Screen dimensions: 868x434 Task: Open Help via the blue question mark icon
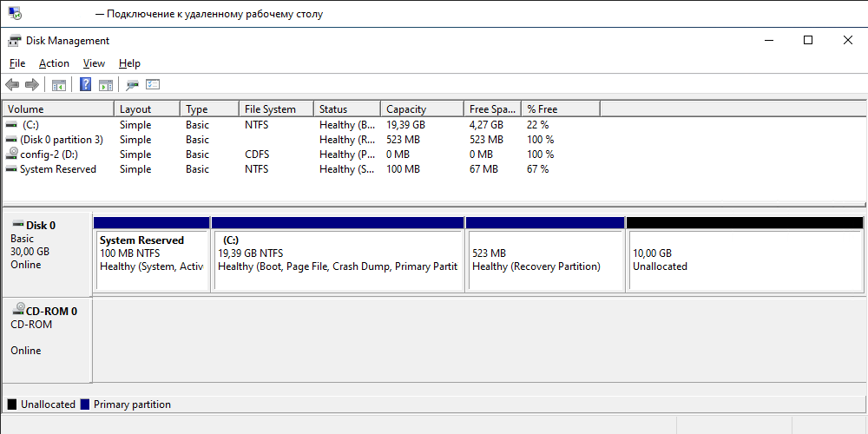pyautogui.click(x=85, y=84)
